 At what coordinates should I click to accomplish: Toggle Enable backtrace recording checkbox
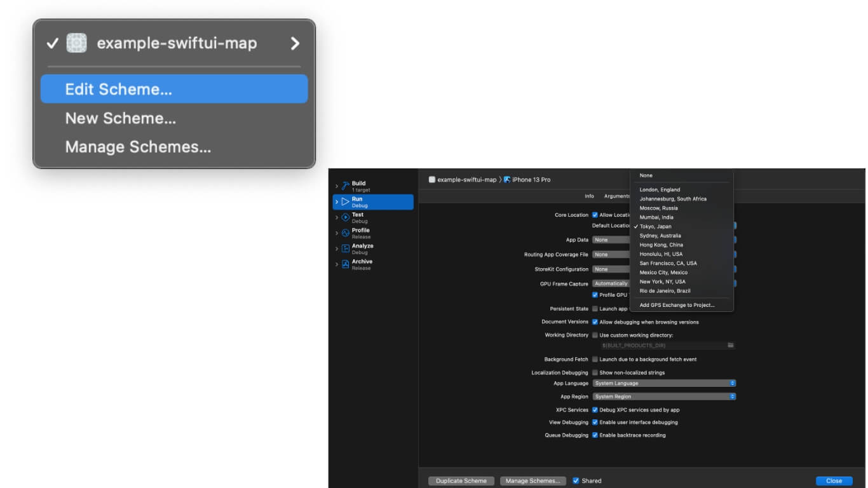595,435
